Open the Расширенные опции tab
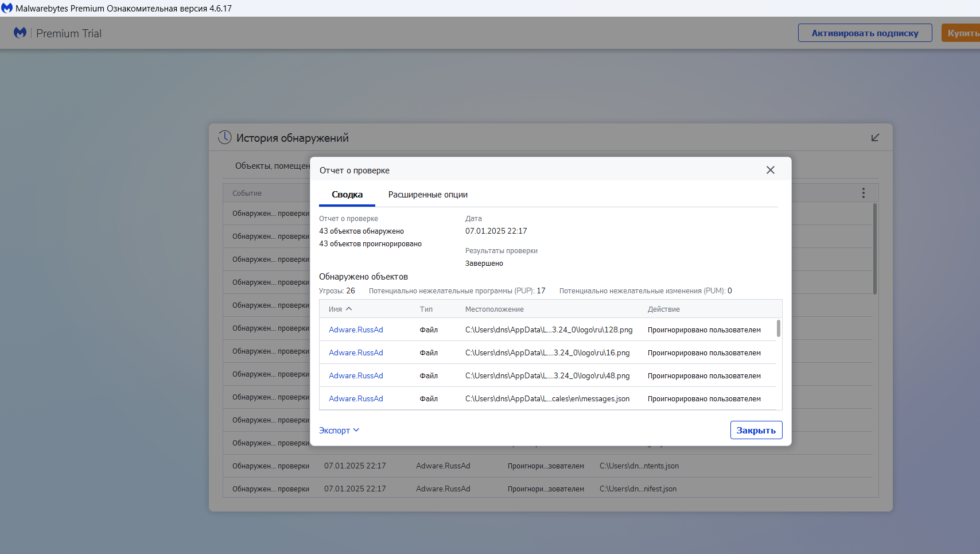 point(428,195)
